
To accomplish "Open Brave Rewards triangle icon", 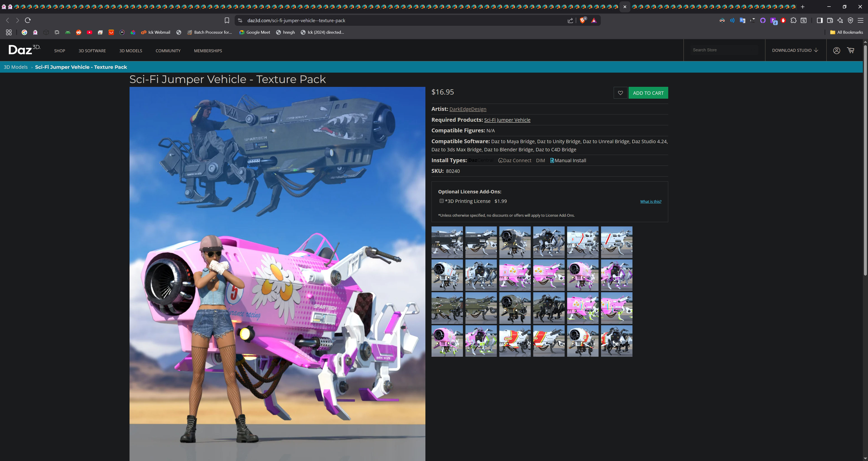I will point(594,21).
